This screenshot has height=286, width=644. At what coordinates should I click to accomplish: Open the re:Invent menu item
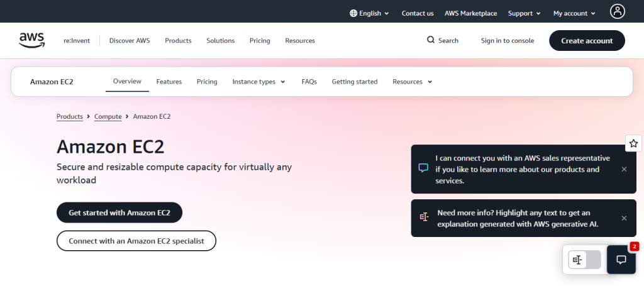pos(76,41)
